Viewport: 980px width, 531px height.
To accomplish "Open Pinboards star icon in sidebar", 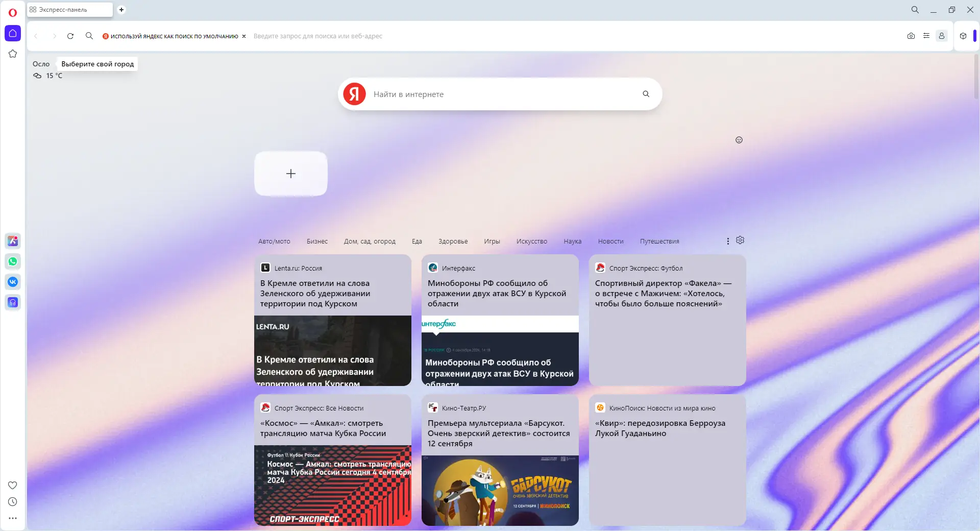I will 13,54.
